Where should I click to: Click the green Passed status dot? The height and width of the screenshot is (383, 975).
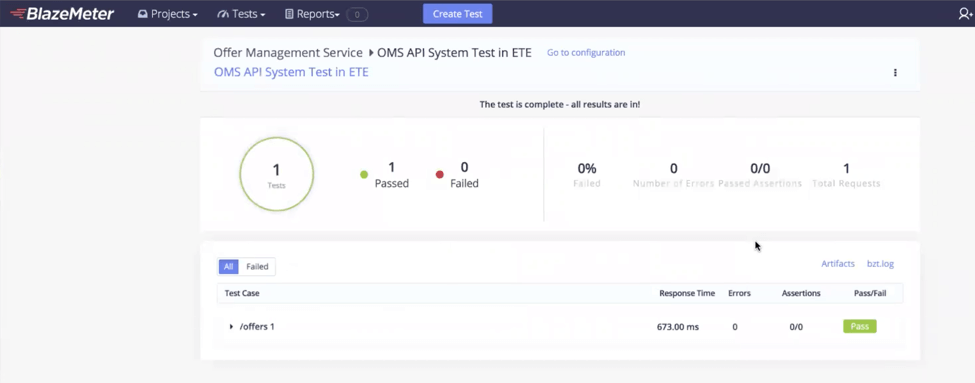click(x=364, y=175)
